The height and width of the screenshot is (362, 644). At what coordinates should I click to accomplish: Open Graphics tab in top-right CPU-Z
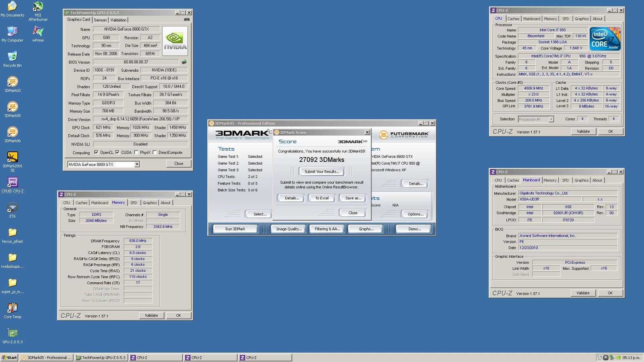click(582, 19)
